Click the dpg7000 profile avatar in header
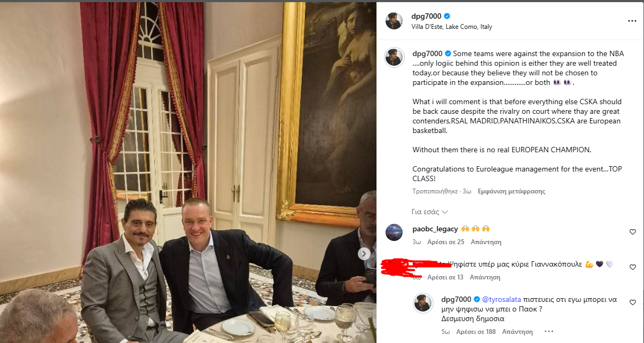This screenshot has width=644, height=343. pyautogui.click(x=394, y=21)
